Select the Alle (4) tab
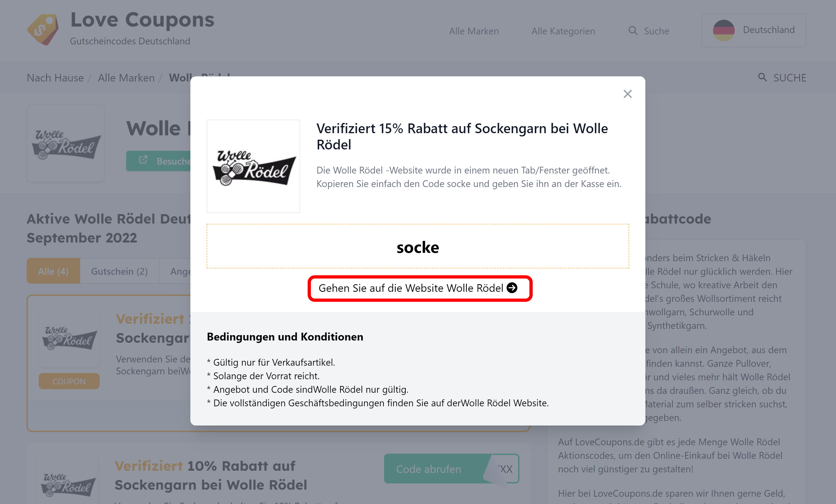836x504 pixels. (53, 271)
